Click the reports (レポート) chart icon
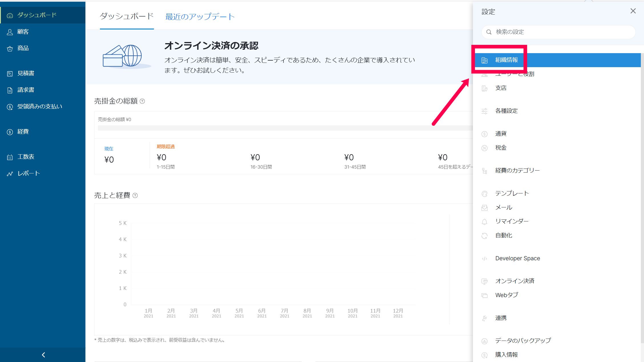Screen dimensions: 644x362 tap(10, 174)
